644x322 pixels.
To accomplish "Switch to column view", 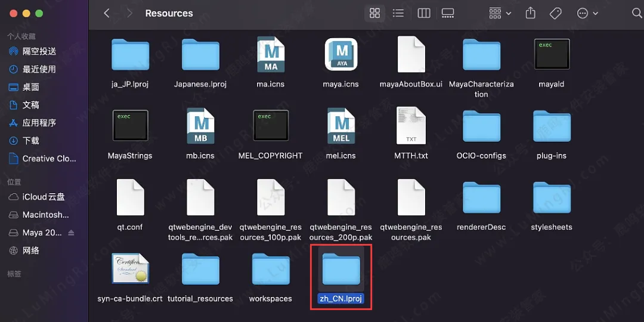I will pos(424,13).
